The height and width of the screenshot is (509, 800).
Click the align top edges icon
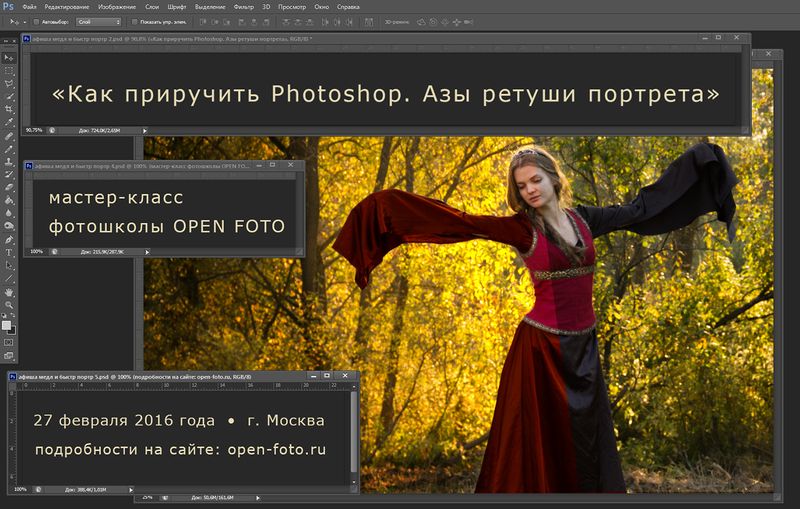pos(203,22)
